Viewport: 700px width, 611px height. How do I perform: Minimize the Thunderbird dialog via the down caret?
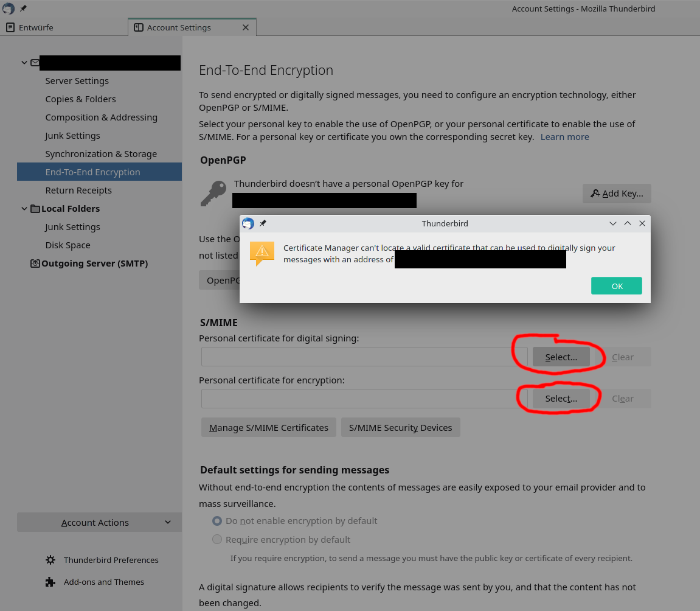tap(612, 223)
